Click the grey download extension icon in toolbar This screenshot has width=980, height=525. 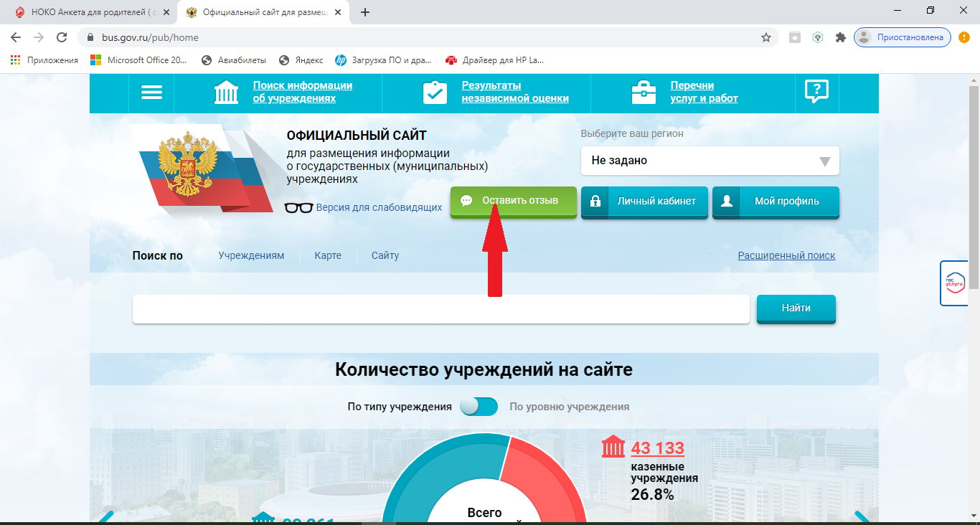795,37
